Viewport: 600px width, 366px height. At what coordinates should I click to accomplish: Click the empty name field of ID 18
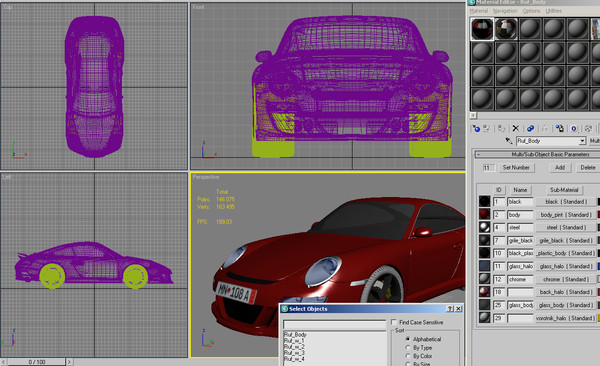pos(520,292)
